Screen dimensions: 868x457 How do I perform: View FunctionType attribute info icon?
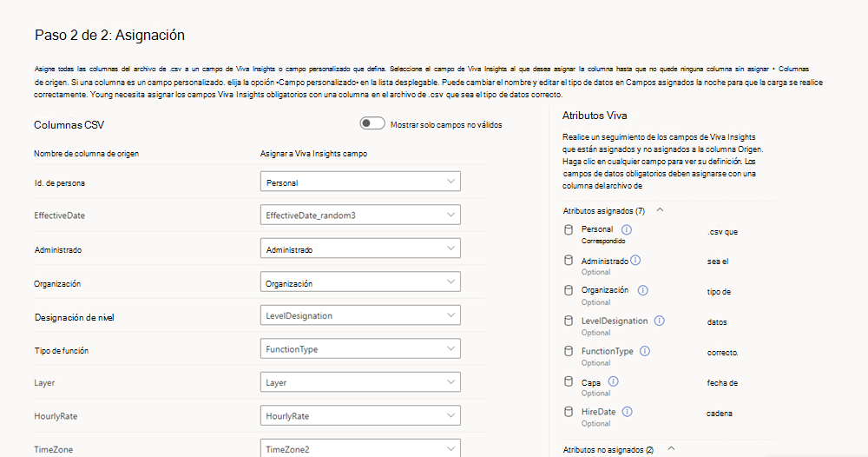click(645, 351)
